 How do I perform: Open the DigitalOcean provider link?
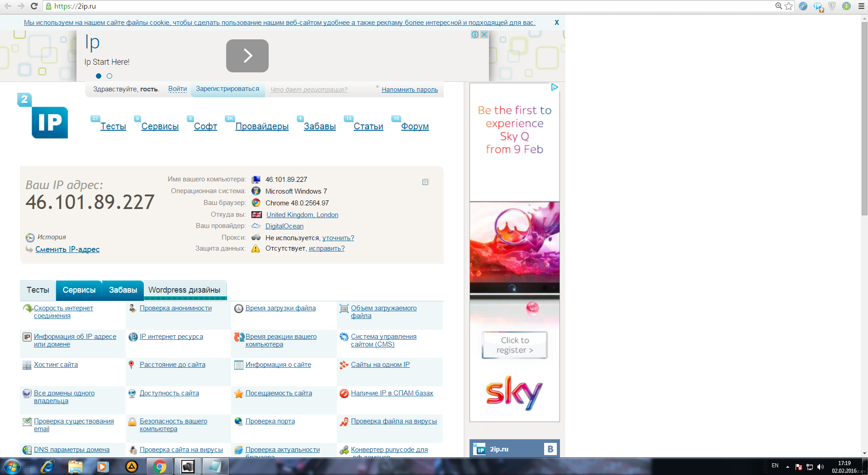285,226
